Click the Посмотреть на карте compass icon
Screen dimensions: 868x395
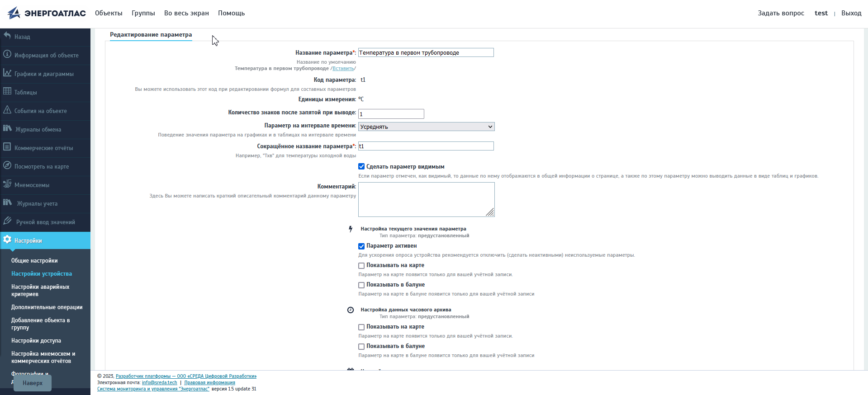7,165
